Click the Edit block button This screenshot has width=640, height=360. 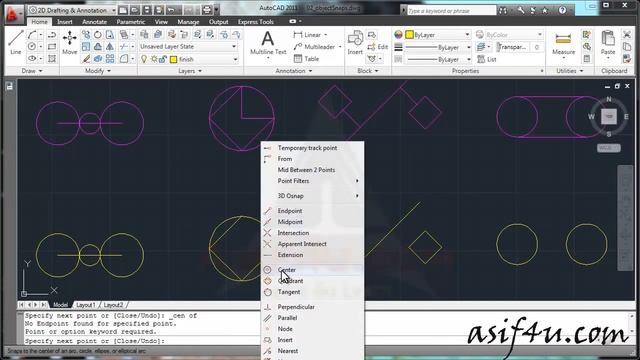pyautogui.click(x=378, y=47)
